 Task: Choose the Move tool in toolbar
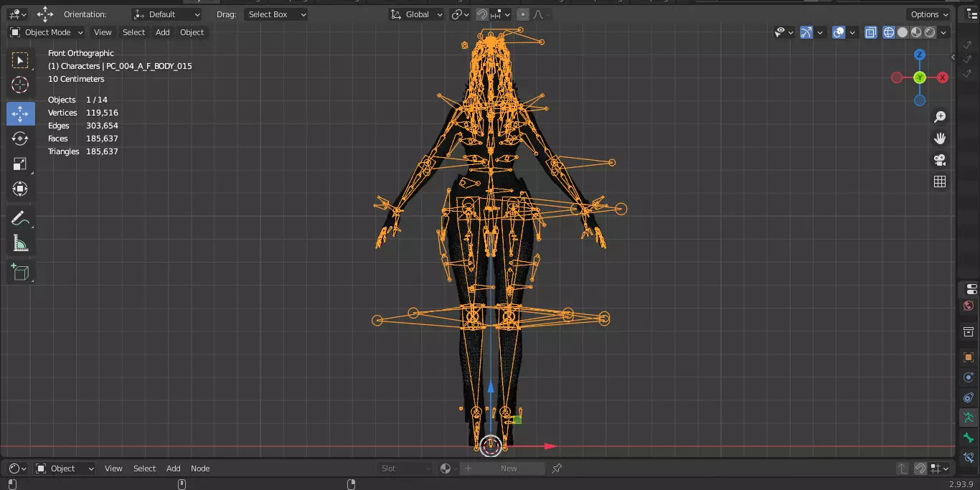(x=20, y=113)
